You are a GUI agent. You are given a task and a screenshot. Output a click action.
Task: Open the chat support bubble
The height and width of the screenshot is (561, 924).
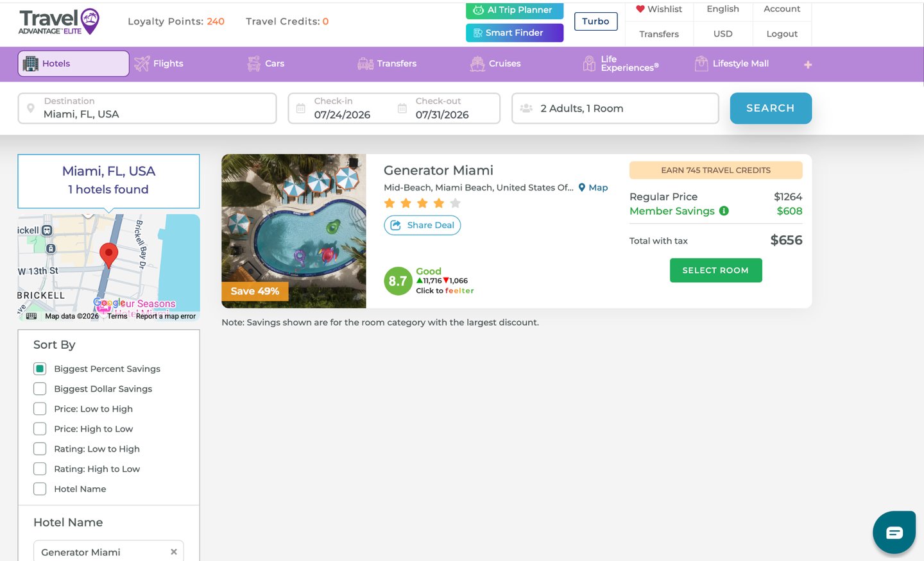tap(894, 532)
